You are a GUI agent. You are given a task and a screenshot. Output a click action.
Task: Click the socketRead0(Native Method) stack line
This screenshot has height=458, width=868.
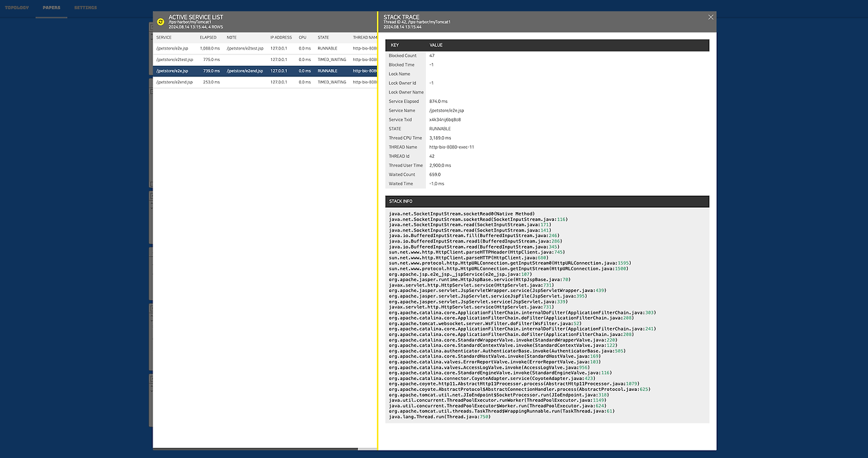[x=462, y=213]
